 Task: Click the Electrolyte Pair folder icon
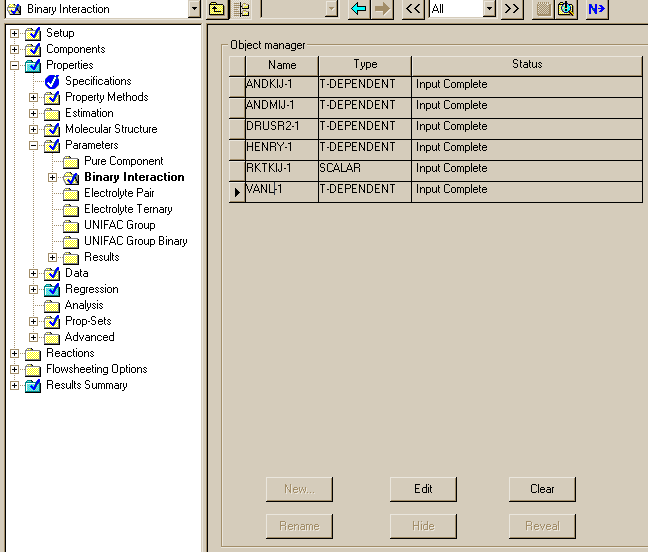[71, 193]
